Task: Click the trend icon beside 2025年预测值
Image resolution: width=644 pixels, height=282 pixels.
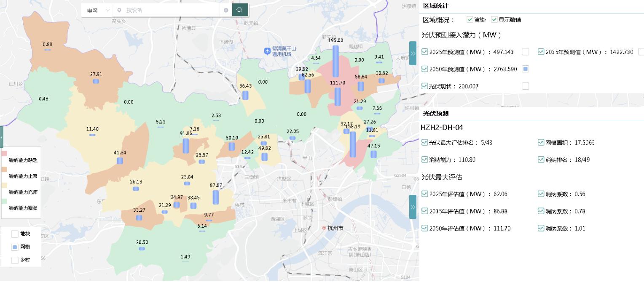Action: [424, 51]
